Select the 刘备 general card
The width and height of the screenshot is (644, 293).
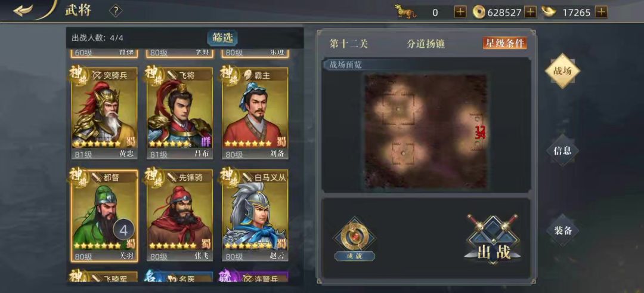(x=255, y=113)
